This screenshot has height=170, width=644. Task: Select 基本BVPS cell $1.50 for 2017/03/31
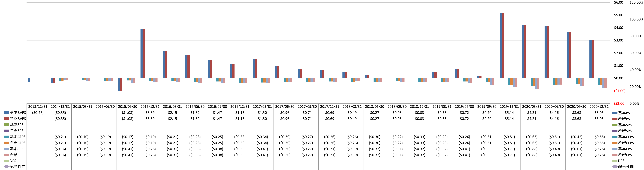tap(262, 113)
